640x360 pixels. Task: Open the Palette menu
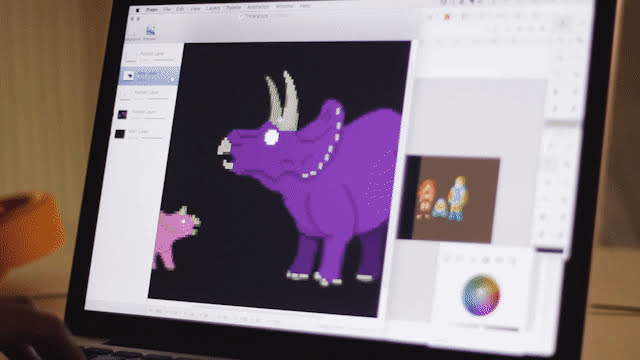coord(233,8)
